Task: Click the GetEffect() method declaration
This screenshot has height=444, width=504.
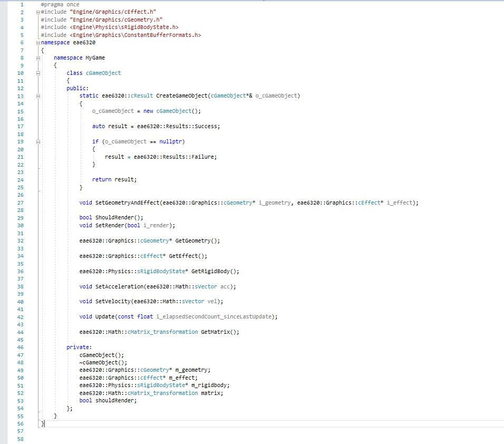Action: point(143,256)
